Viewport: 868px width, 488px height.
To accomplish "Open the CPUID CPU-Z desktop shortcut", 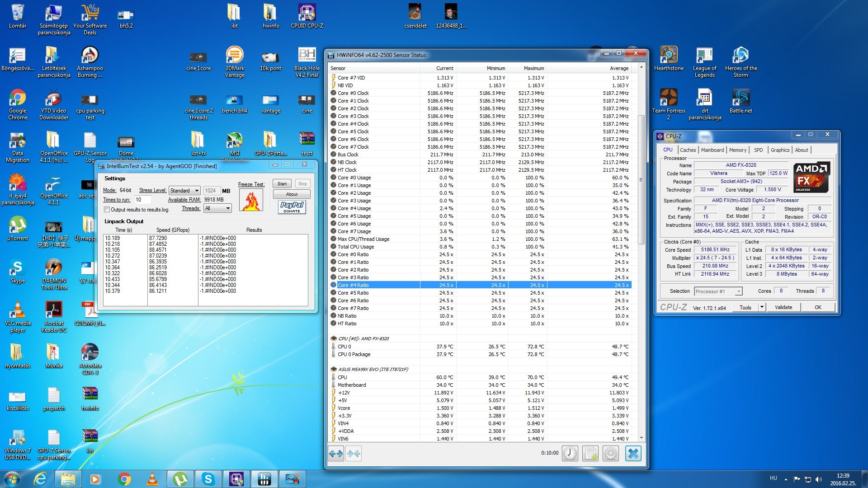I will click(x=307, y=16).
